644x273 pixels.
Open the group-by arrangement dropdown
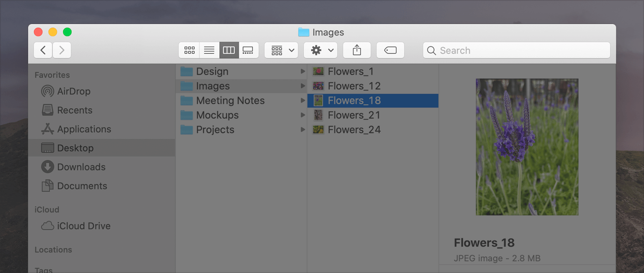[x=281, y=50]
